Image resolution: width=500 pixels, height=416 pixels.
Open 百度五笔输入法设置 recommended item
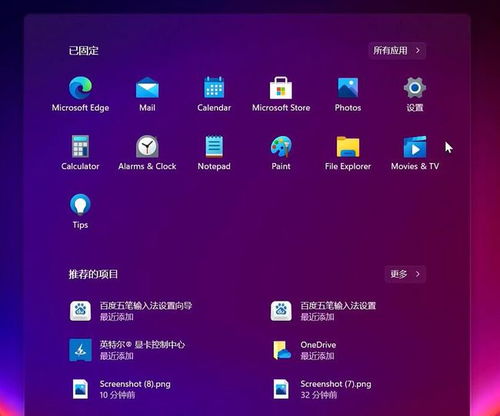coord(323,311)
